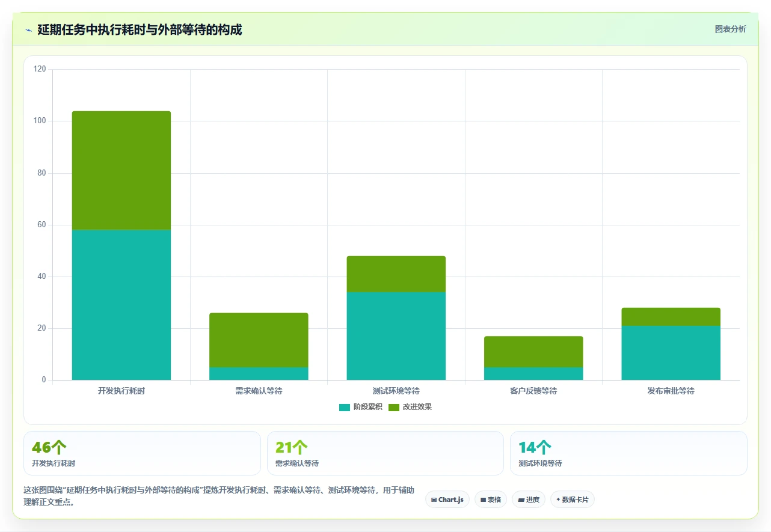
Task: Click the 120 y-axis value
Action: pyautogui.click(x=40, y=69)
